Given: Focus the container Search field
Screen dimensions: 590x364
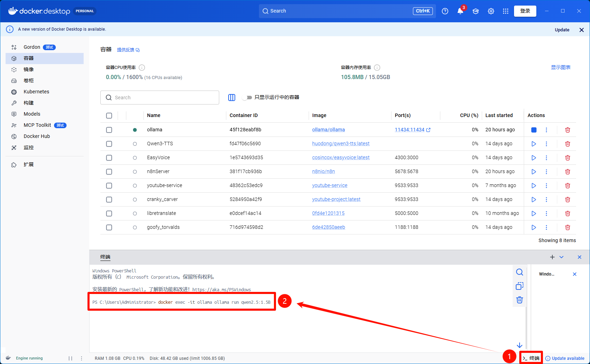Looking at the screenshot, I should coord(160,98).
